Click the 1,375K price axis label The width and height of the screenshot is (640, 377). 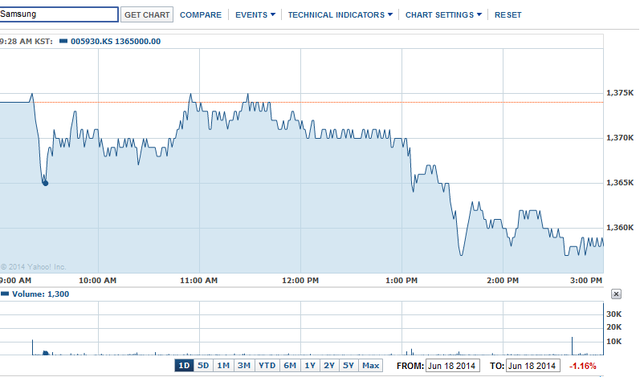click(x=620, y=93)
